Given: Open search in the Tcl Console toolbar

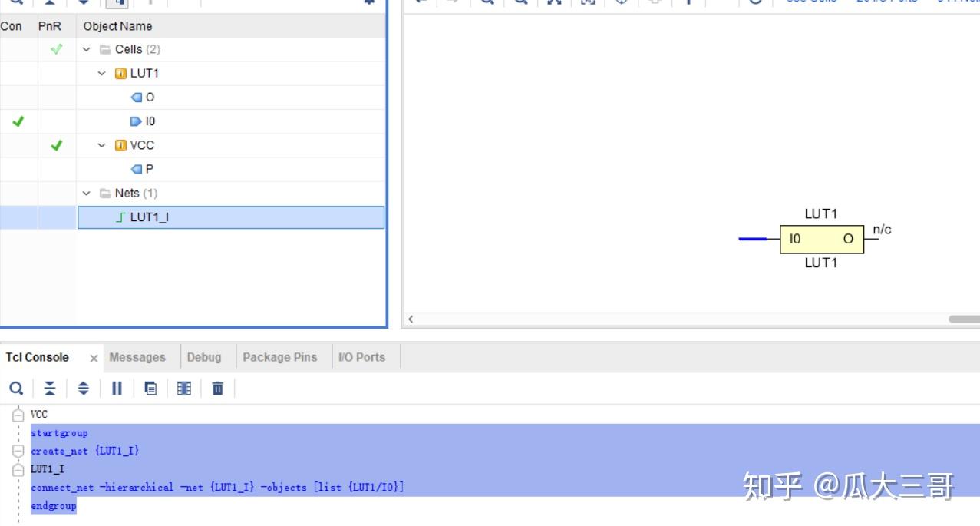Looking at the screenshot, I should (16, 389).
